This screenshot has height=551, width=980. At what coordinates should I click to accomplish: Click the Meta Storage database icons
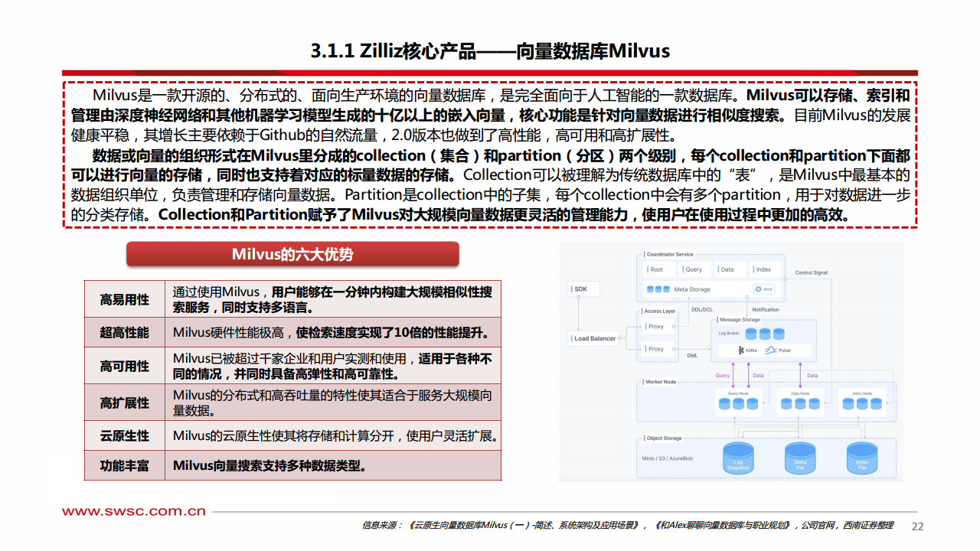point(658,288)
